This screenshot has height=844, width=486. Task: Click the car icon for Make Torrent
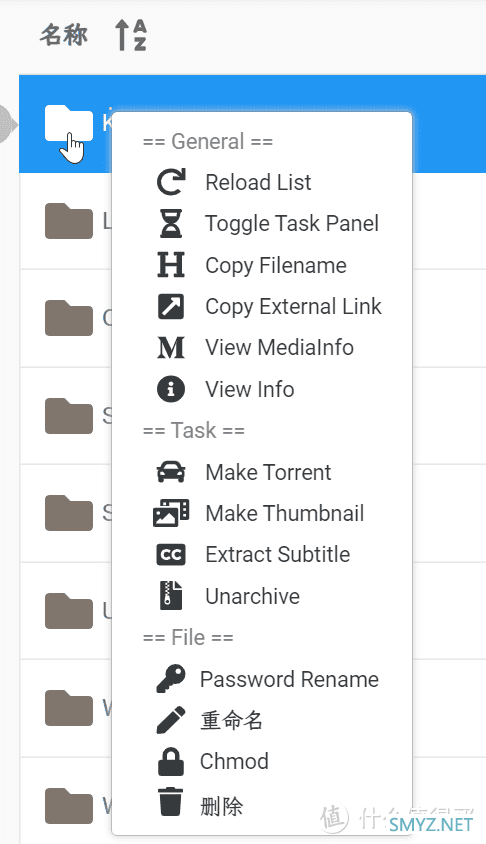pos(171,472)
